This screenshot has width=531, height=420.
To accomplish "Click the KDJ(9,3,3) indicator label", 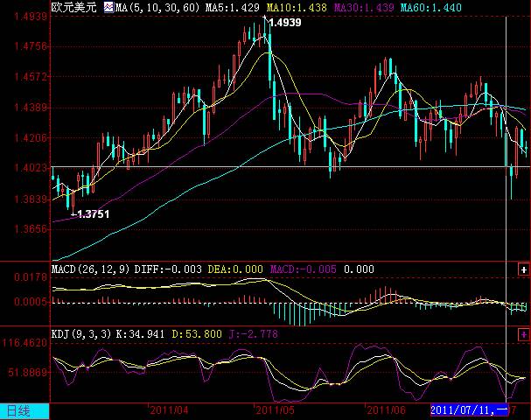I will click(81, 334).
